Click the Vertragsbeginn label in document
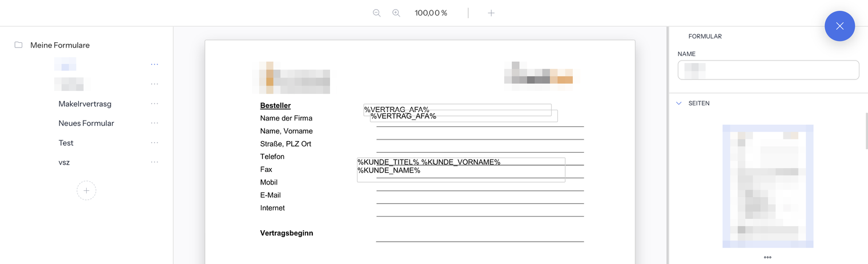The width and height of the screenshot is (868, 264). click(x=287, y=233)
